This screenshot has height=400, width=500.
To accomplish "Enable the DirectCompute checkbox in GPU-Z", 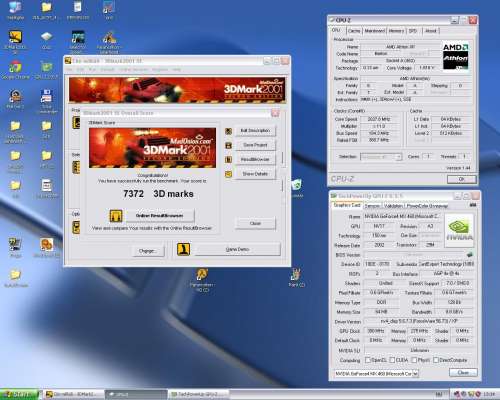I will pyautogui.click(x=436, y=360).
